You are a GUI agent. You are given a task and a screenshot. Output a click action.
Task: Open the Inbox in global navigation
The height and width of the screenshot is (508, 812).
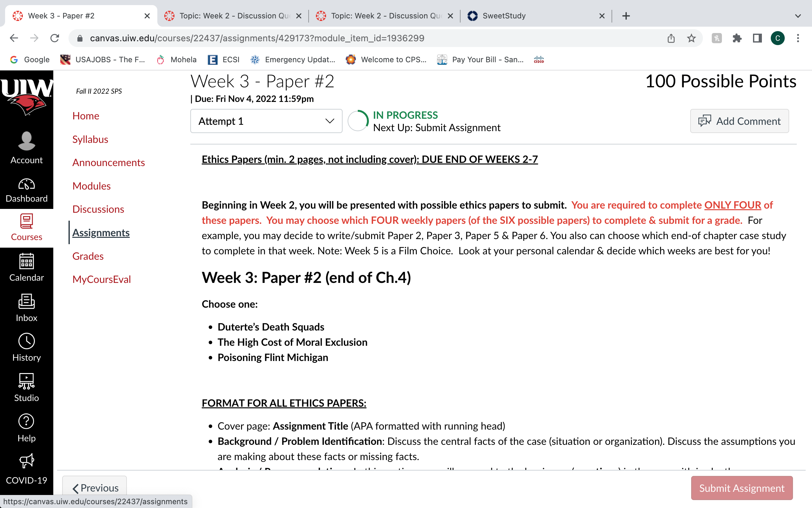point(27,308)
